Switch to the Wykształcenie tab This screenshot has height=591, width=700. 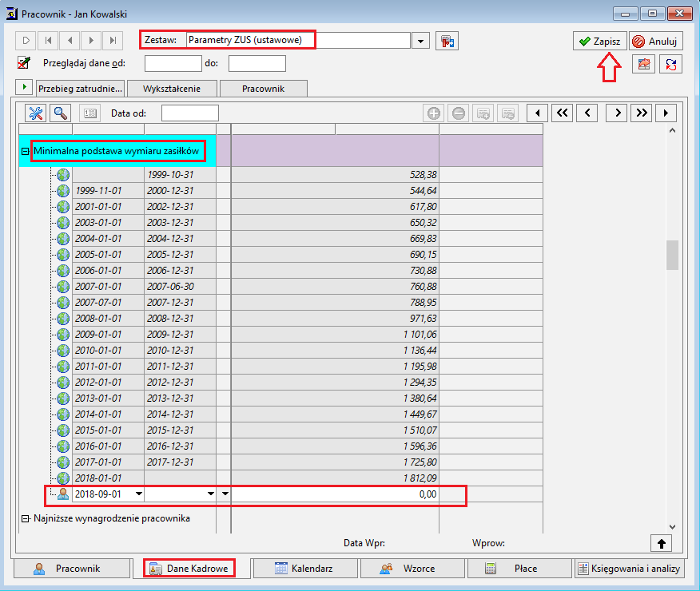172,89
